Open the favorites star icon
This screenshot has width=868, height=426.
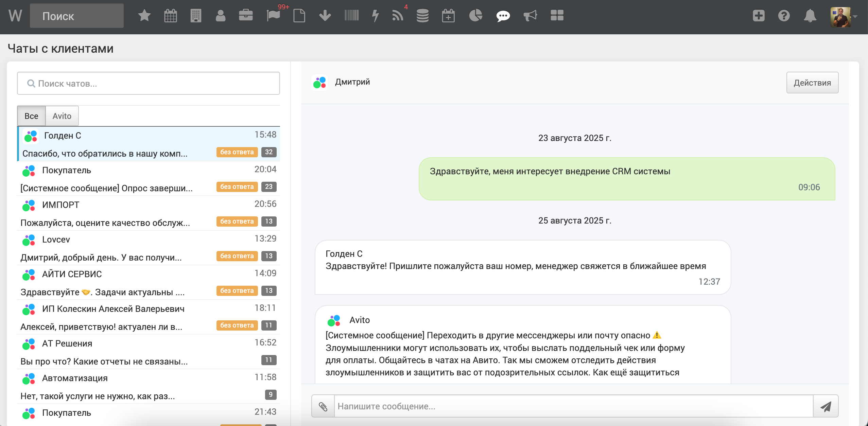click(144, 16)
